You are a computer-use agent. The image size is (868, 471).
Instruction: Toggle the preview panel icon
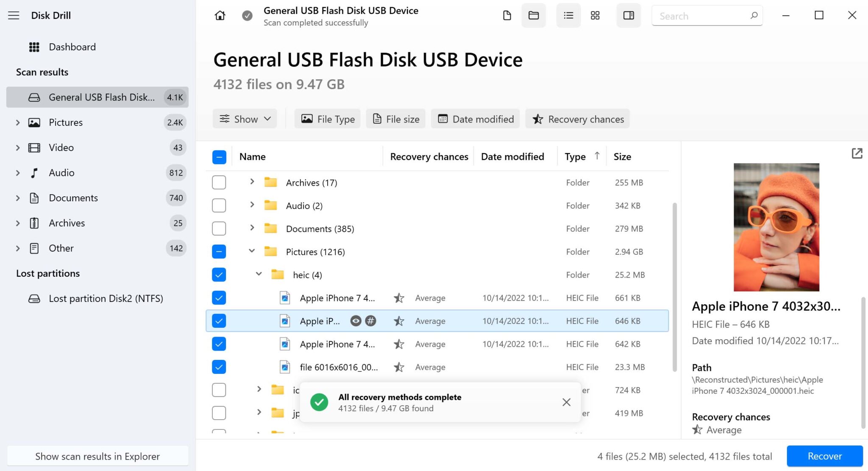(x=628, y=15)
